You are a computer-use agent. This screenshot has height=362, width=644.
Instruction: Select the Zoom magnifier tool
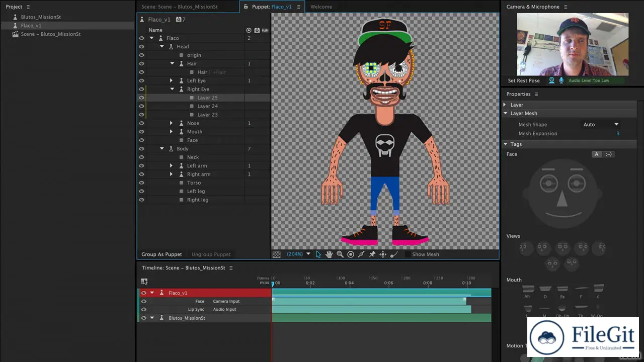coord(340,254)
